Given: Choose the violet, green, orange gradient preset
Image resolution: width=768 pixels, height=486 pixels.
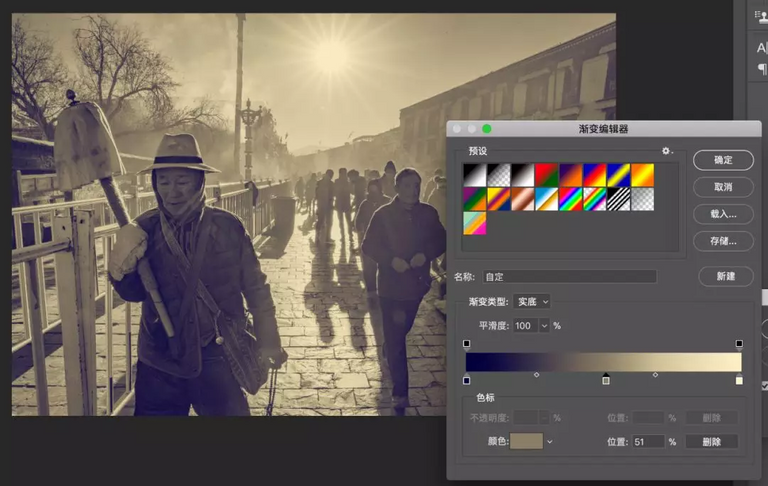Looking at the screenshot, I should pos(475,199).
